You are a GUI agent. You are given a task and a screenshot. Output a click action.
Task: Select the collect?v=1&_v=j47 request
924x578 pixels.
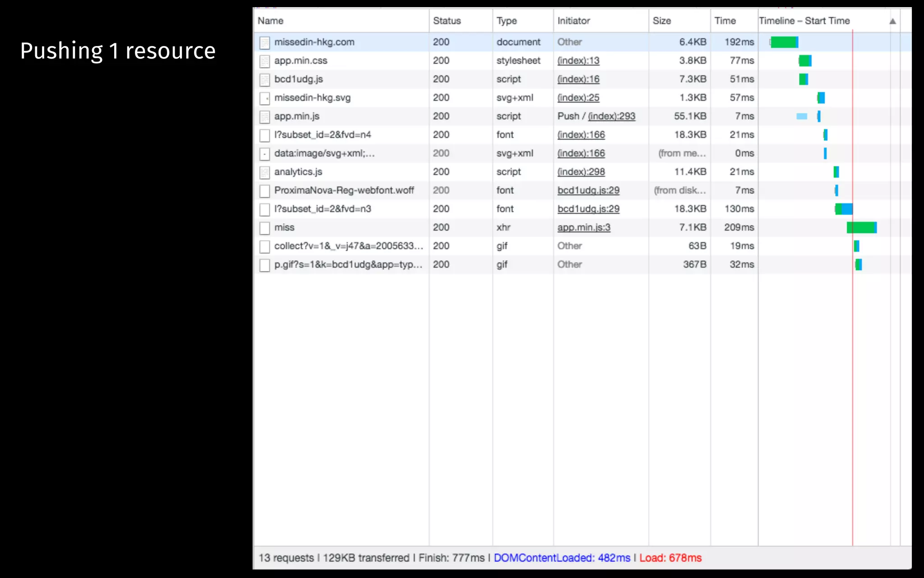click(x=349, y=246)
